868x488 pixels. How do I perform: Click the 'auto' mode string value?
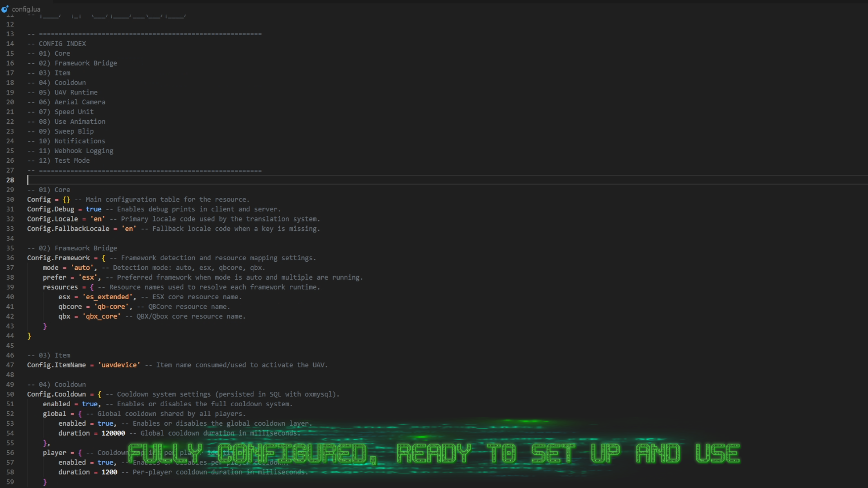tap(82, 268)
